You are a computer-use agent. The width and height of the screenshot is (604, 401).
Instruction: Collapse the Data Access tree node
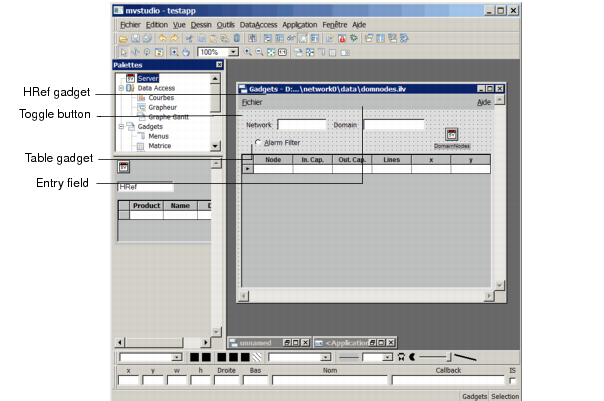pyautogui.click(x=120, y=88)
